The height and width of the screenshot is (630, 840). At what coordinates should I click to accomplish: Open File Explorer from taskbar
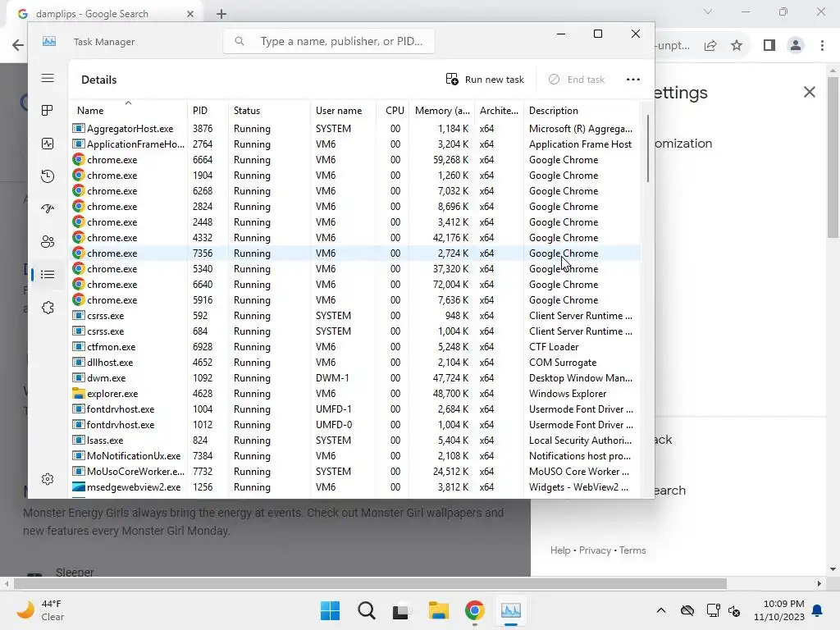click(x=438, y=610)
